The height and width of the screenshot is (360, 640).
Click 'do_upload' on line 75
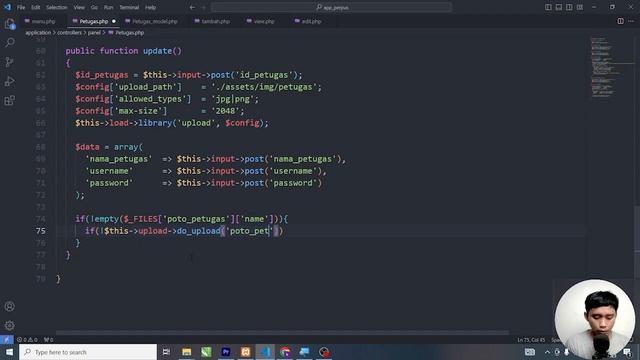198,231
